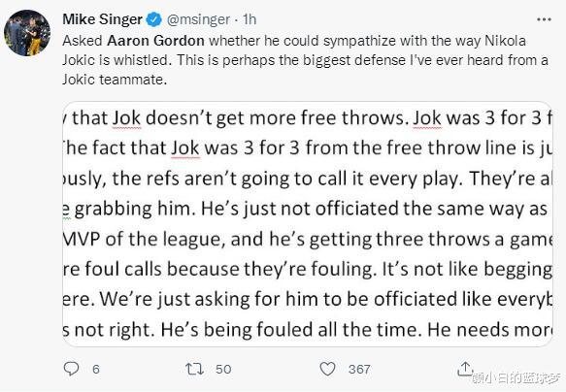Open the three-dot more options menu

[544, 19]
